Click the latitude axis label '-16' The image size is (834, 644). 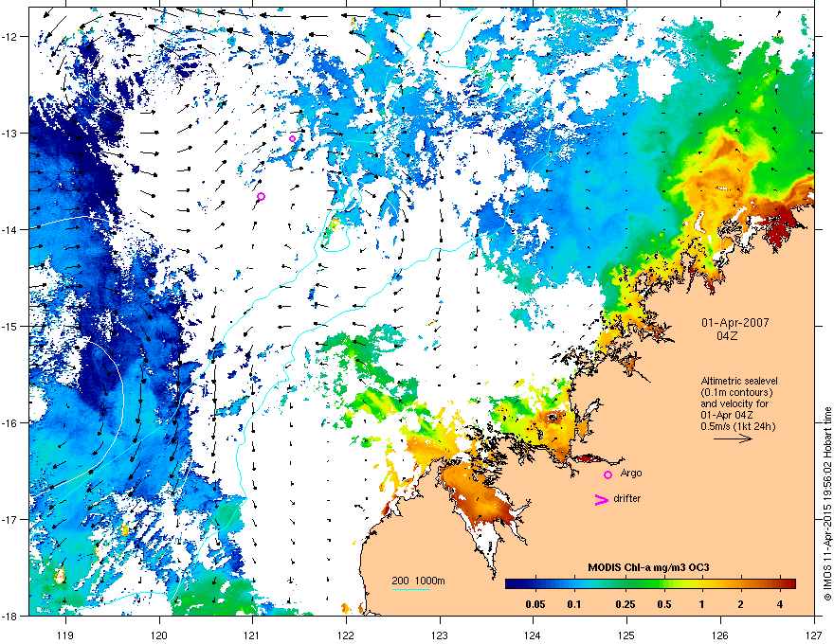click(10, 423)
